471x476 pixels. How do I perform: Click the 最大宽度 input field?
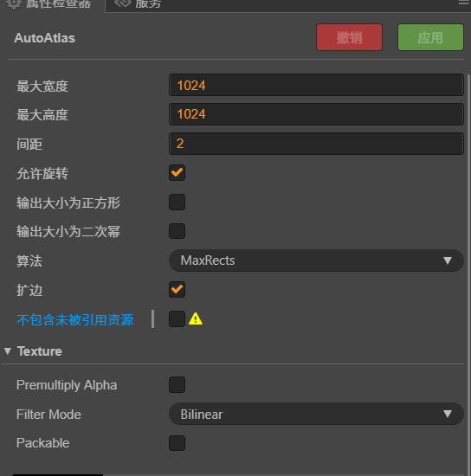point(316,85)
